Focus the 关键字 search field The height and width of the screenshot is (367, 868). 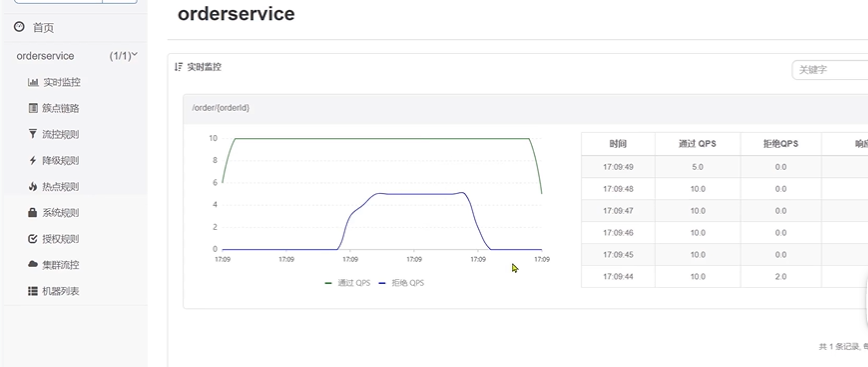pyautogui.click(x=830, y=70)
